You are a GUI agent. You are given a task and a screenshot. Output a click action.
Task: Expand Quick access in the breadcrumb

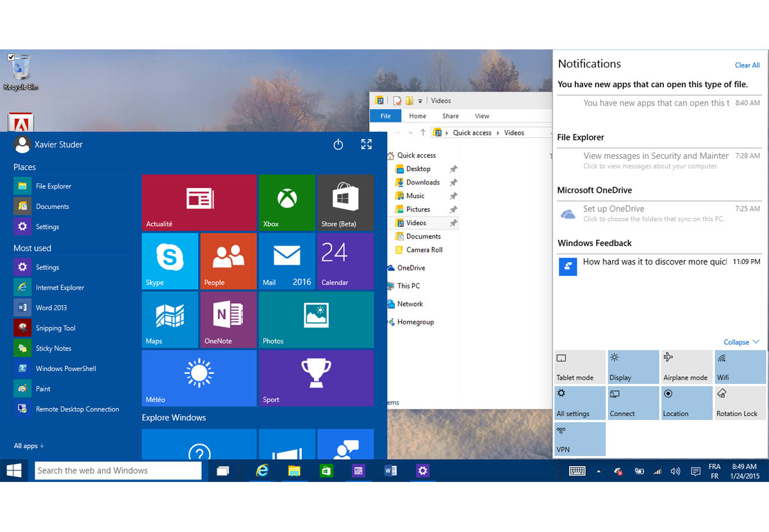(499, 133)
